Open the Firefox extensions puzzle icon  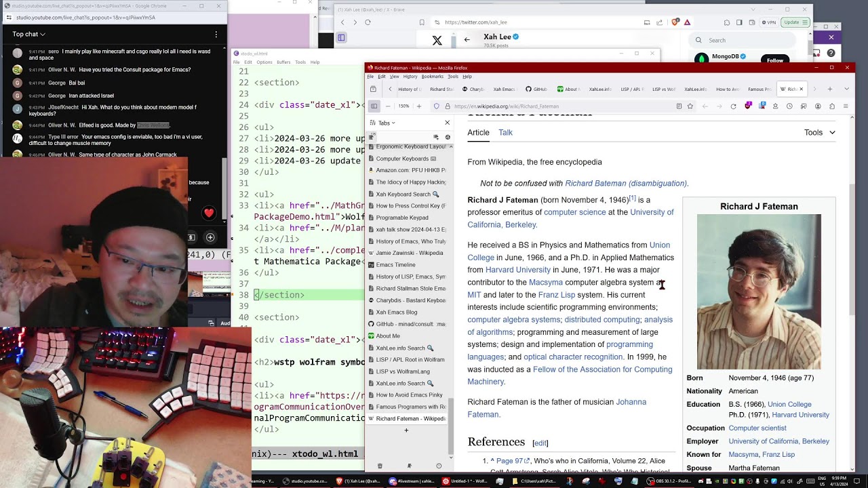(831, 106)
